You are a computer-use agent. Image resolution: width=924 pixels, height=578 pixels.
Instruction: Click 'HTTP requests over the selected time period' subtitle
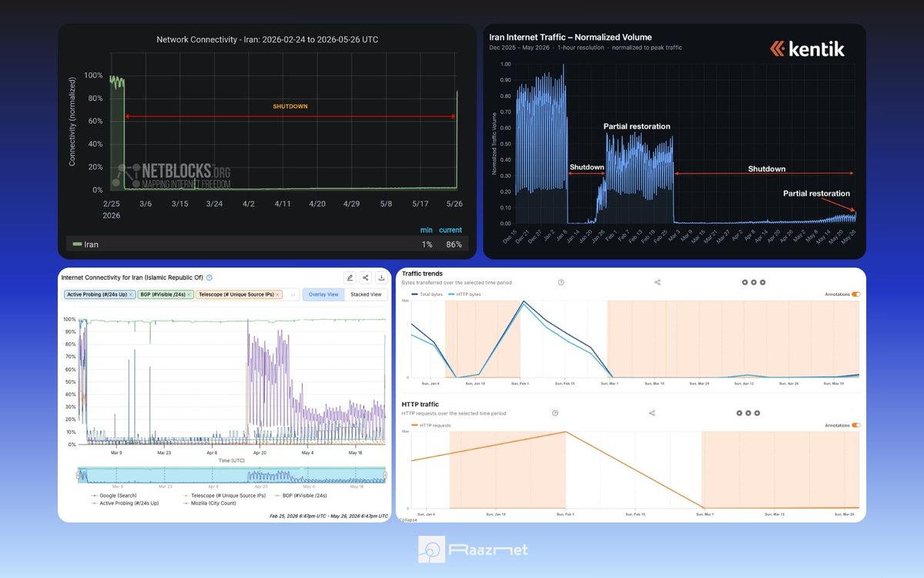point(454,413)
